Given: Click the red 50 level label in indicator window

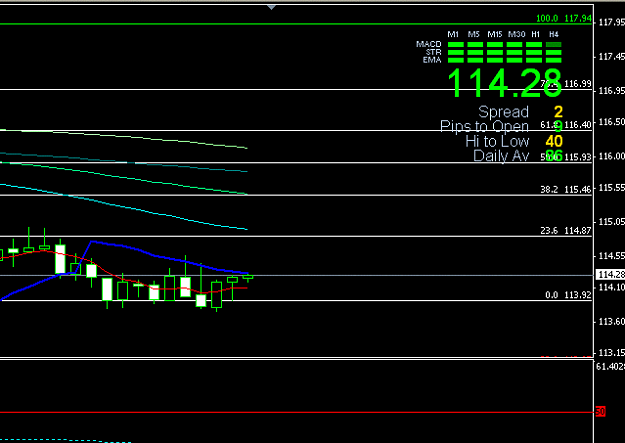Looking at the screenshot, I should 600,412.
